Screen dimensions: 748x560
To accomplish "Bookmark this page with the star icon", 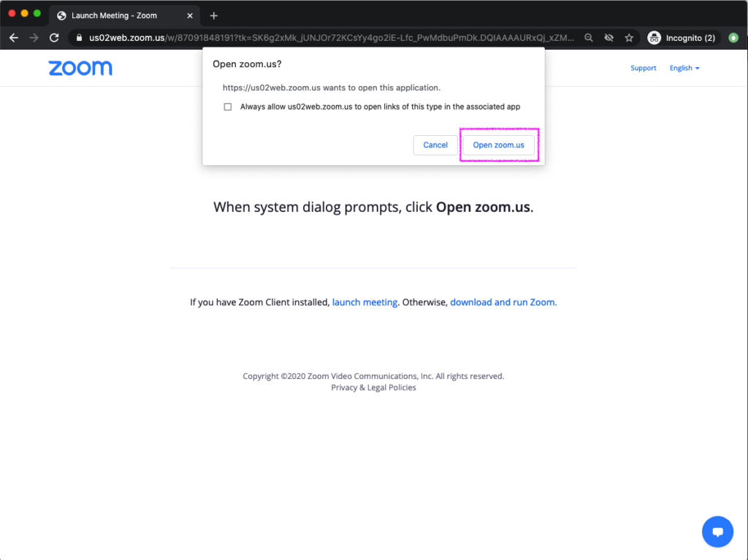I will [628, 38].
